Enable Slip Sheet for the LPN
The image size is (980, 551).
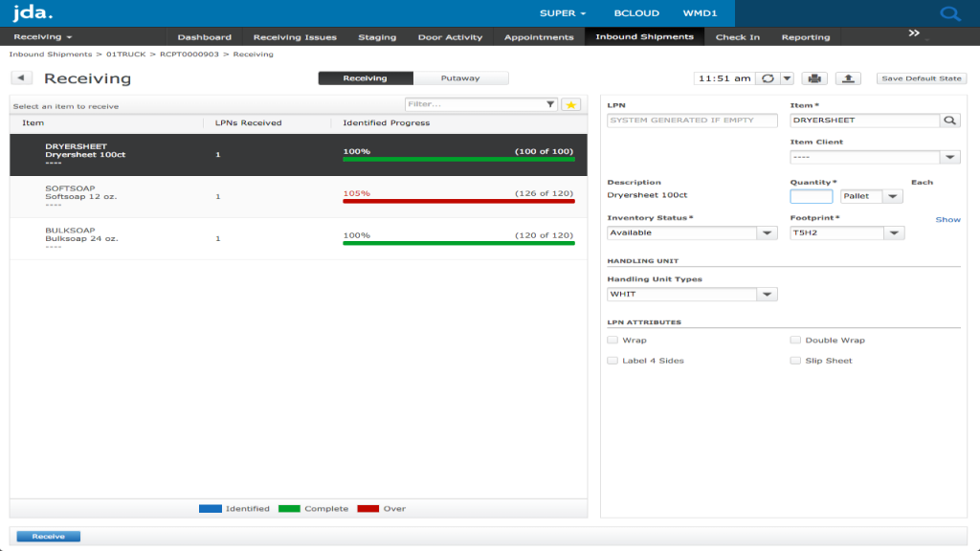795,361
